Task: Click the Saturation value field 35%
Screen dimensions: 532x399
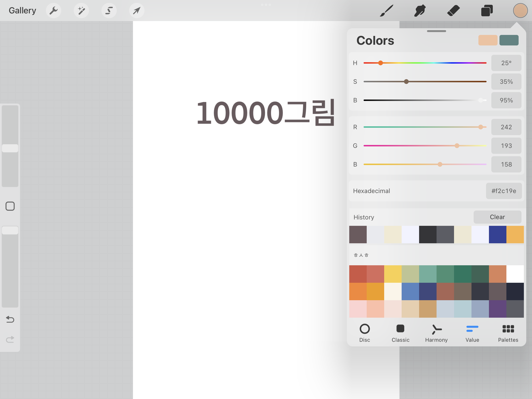Action: pos(506,82)
